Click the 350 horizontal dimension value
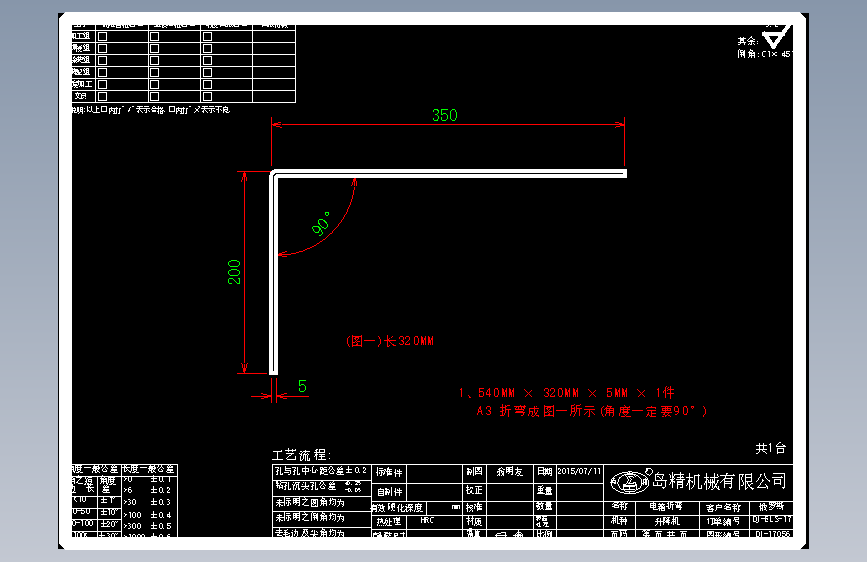This screenshot has height=562, width=867. point(445,115)
